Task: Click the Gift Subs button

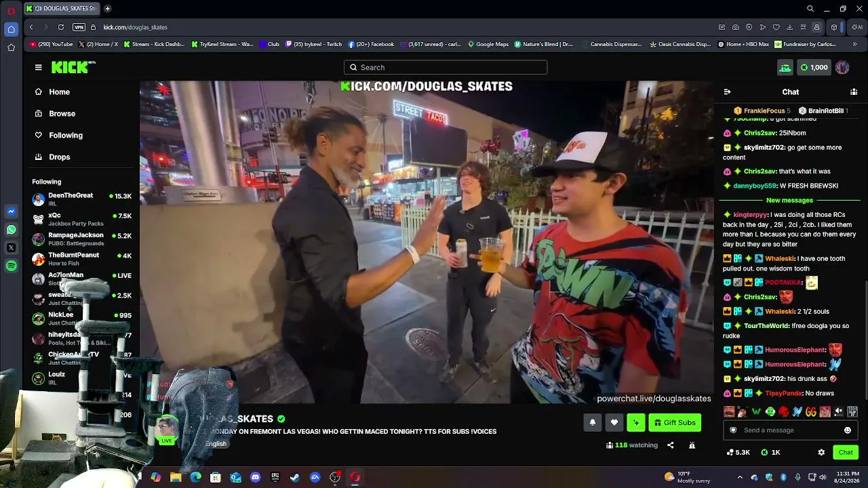Action: point(675,422)
